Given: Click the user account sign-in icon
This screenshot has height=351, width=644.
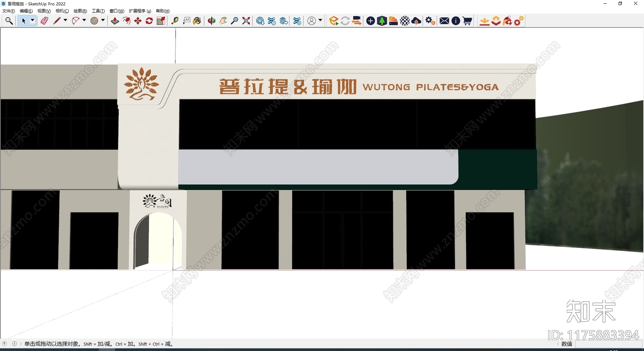Looking at the screenshot, I should pos(312,21).
